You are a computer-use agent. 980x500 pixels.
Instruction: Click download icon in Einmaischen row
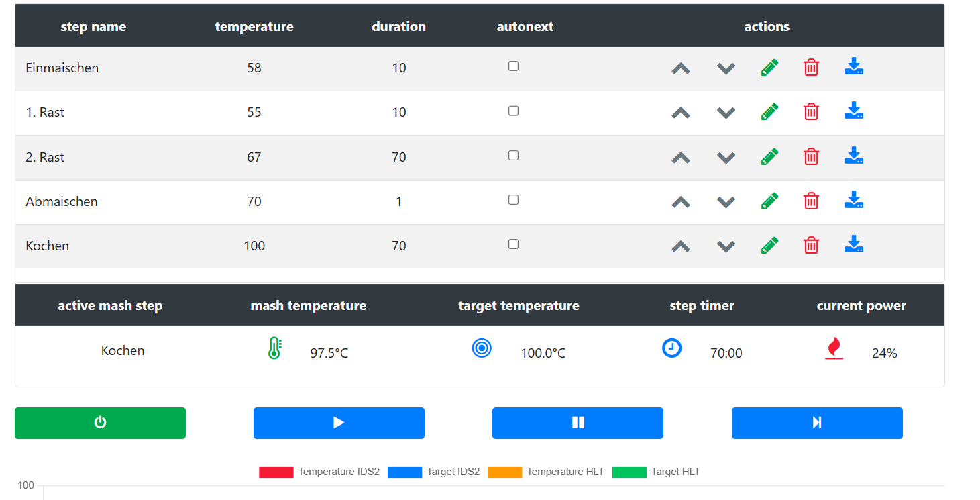(853, 67)
